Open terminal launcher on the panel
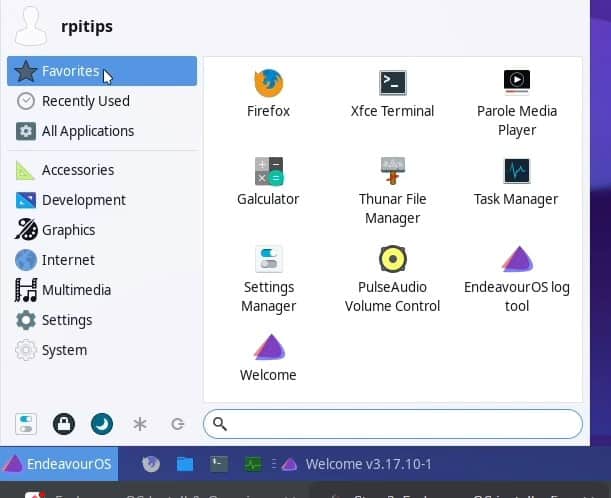 219,464
